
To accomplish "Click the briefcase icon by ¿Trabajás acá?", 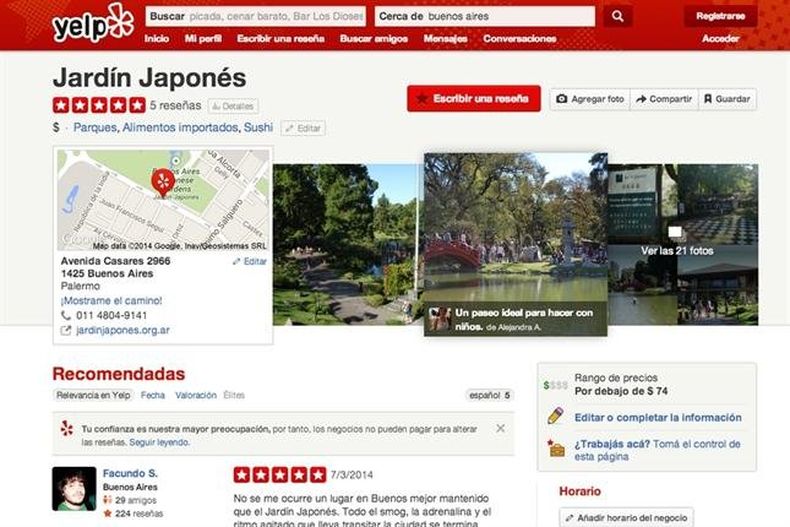I will pyautogui.click(x=556, y=447).
